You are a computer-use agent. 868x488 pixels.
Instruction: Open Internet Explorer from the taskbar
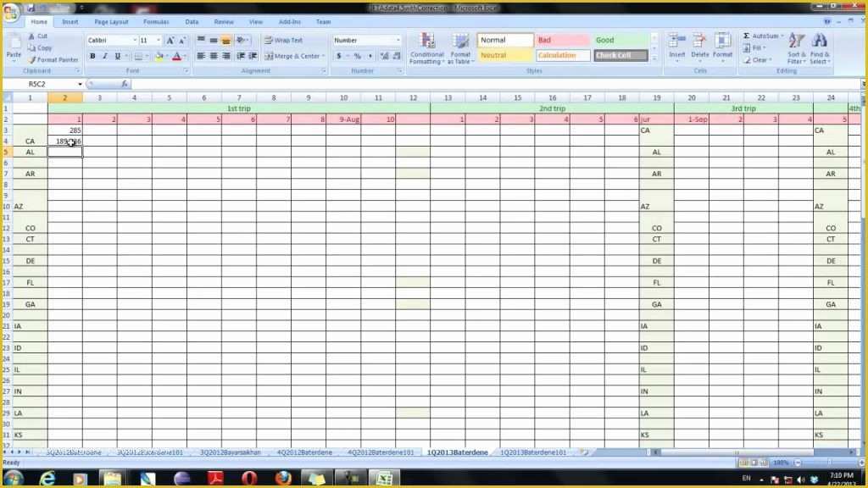47,478
